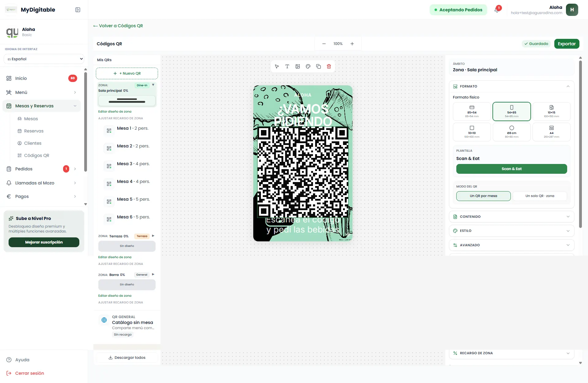Select the 10×10 square format
The image size is (588, 383).
(x=472, y=132)
